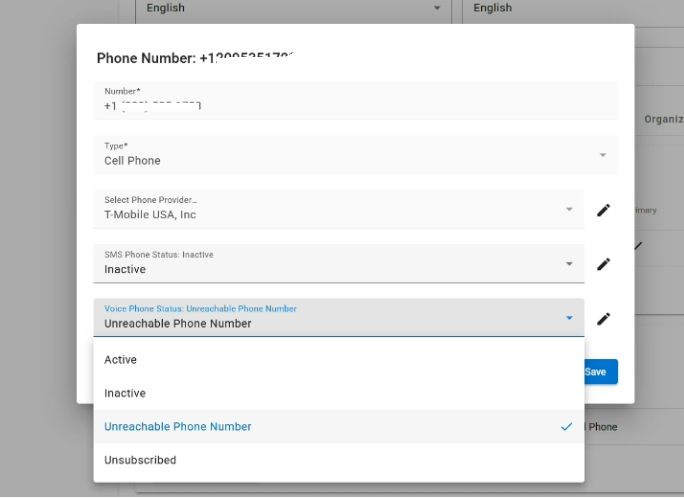
Task: Click the pencil icon beside Phone Provider
Action: (603, 210)
